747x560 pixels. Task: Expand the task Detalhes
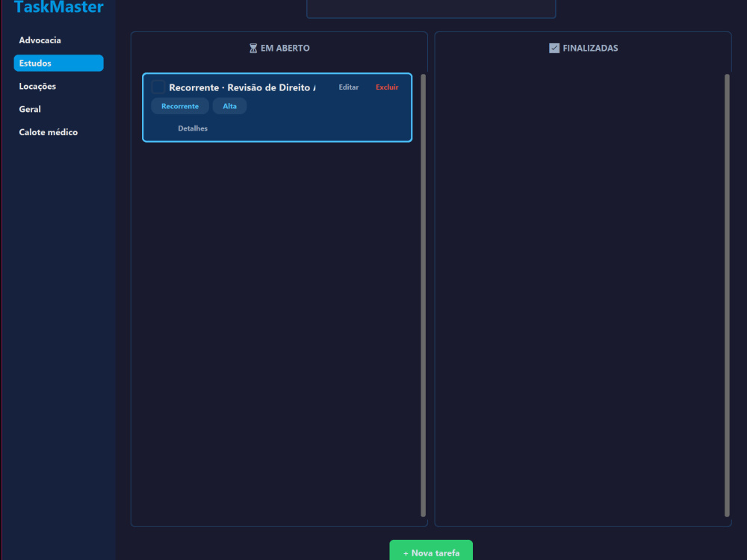[193, 128]
